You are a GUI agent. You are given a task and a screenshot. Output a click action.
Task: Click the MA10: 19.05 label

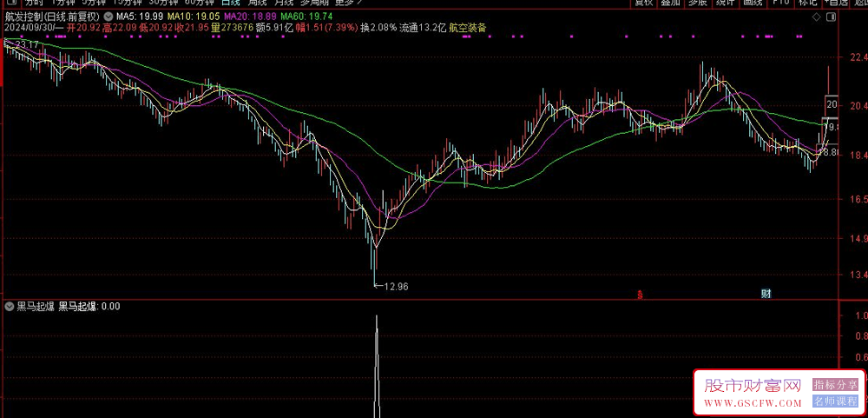click(x=193, y=17)
